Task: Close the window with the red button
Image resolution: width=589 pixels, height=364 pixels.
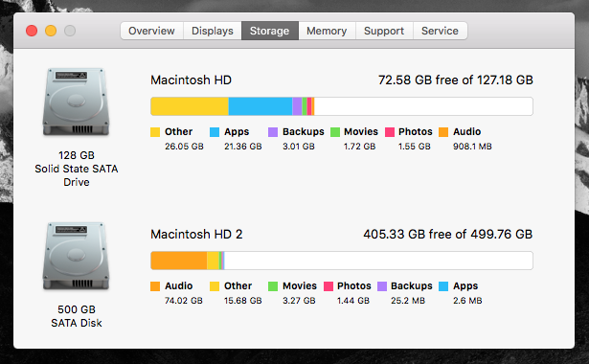Action: point(32,31)
